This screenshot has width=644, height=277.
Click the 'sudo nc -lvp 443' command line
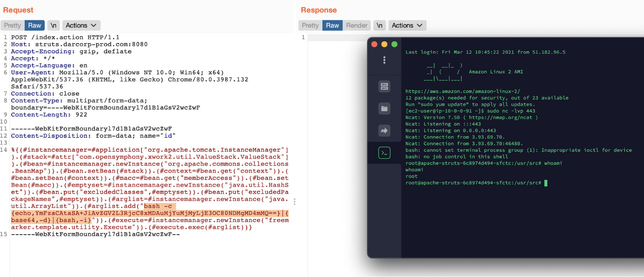(511, 111)
